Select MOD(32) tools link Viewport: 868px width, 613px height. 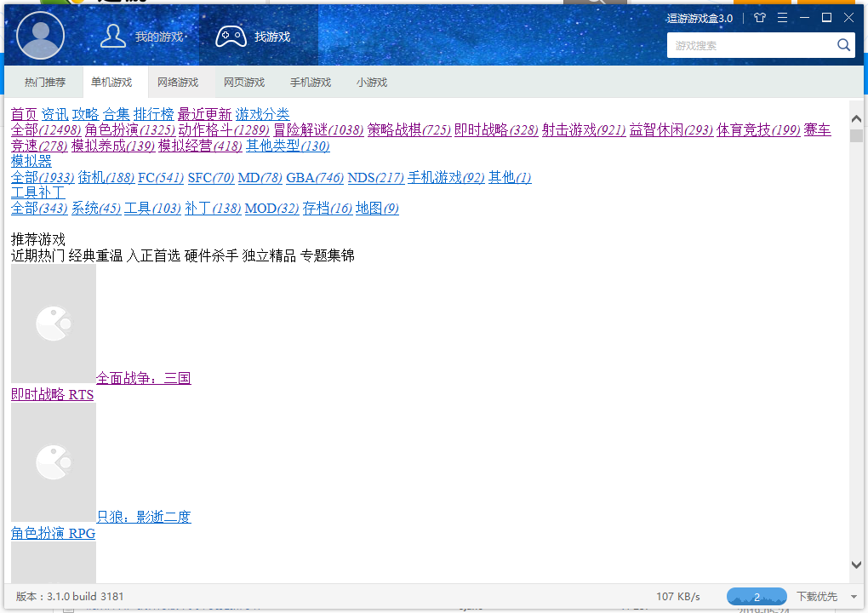(271, 209)
